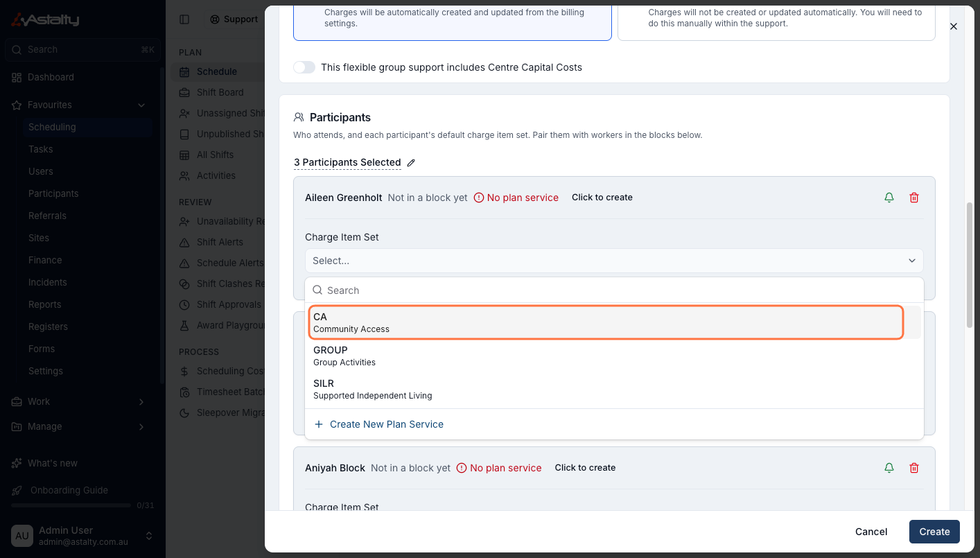Click the sidebar collapse panel icon
The image size is (980, 558).
click(x=184, y=19)
